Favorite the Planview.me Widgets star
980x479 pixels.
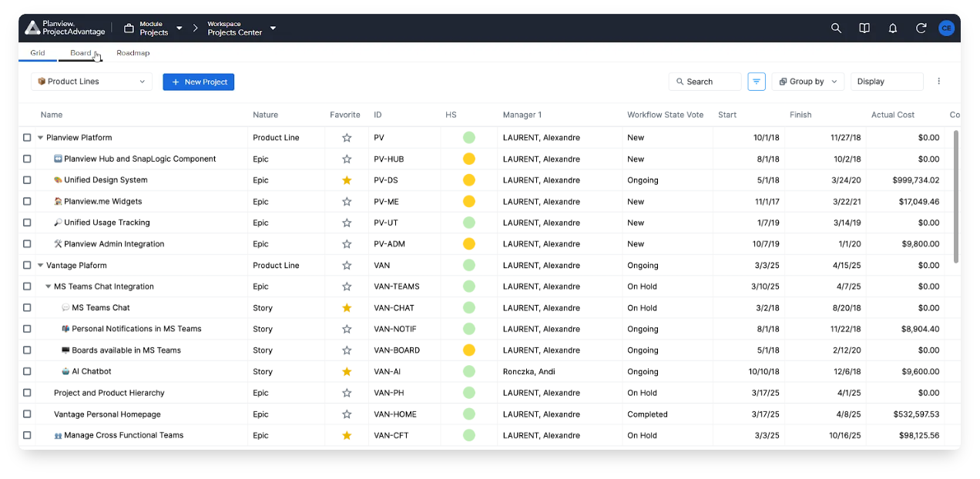[x=347, y=202]
